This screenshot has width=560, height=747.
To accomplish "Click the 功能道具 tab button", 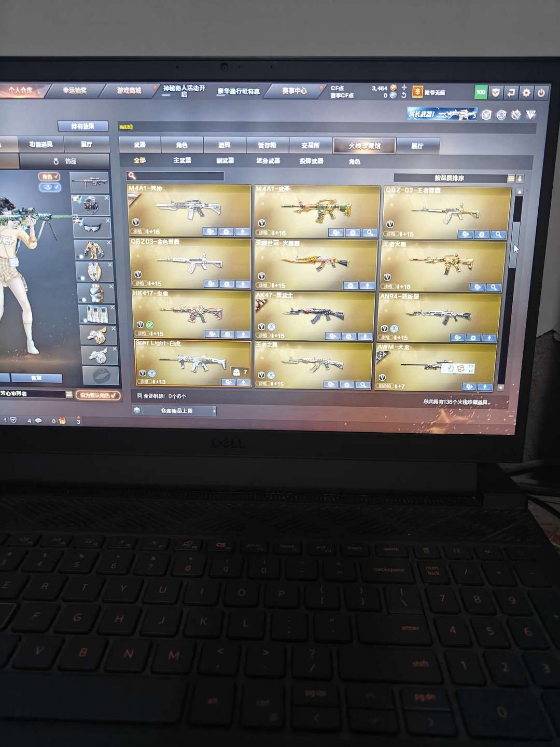I will (x=40, y=144).
